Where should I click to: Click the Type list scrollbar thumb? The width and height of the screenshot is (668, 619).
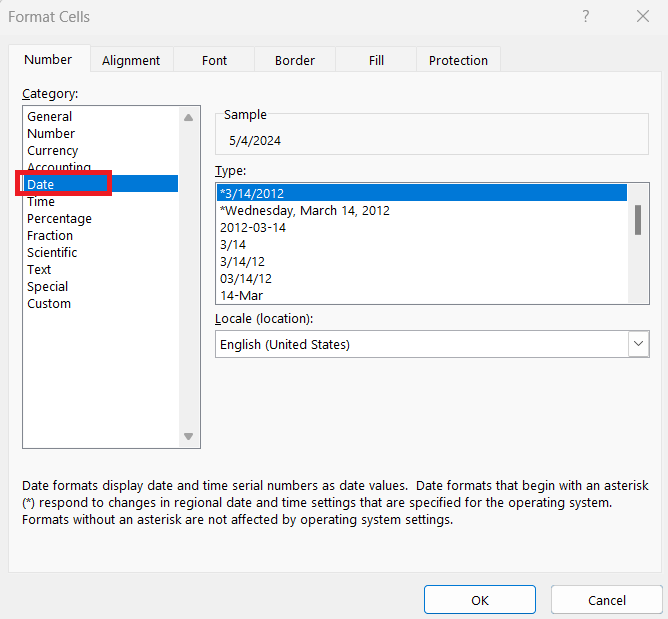638,220
